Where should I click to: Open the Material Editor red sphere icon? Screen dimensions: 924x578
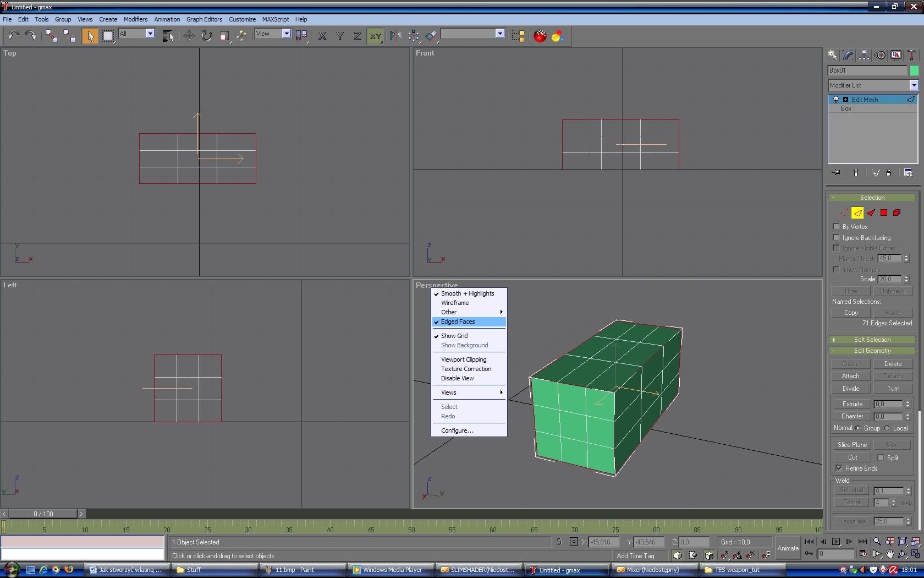[540, 36]
